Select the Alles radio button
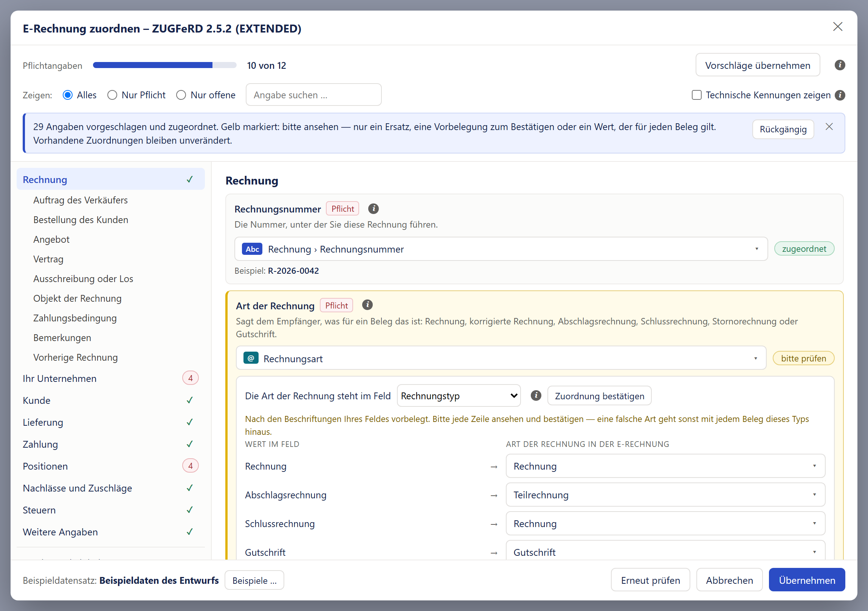Screen dimensions: 868x611 click(x=68, y=95)
